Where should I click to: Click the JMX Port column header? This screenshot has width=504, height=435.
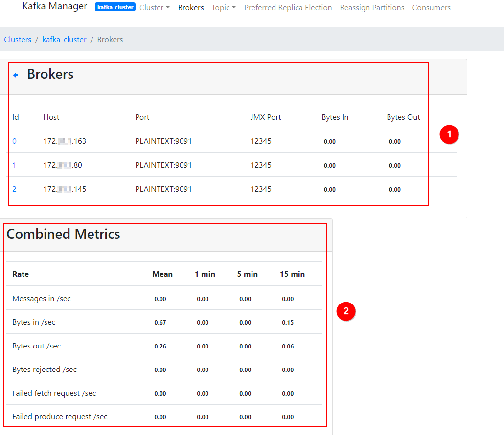pyautogui.click(x=266, y=117)
